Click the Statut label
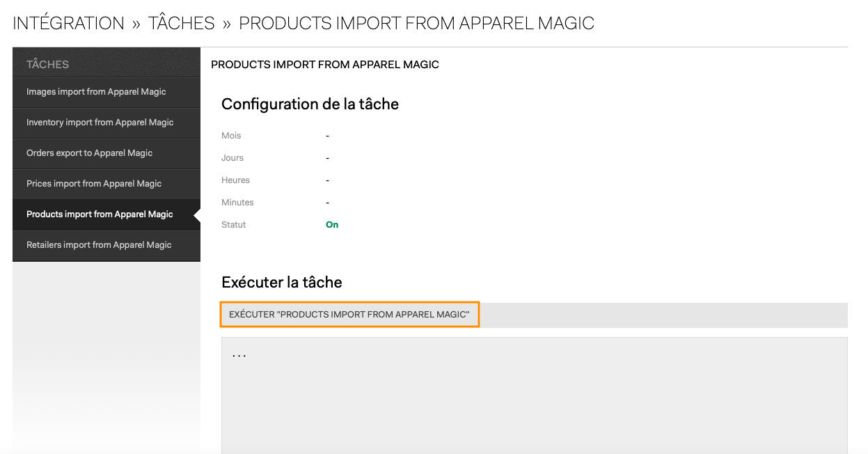The width and height of the screenshot is (868, 454). point(233,225)
